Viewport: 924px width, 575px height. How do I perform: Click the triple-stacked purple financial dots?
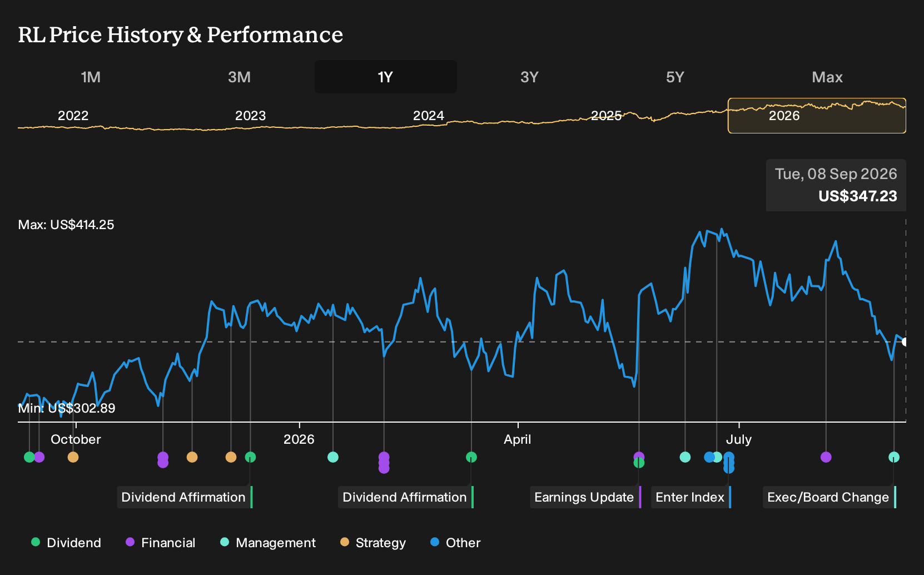coord(384,463)
